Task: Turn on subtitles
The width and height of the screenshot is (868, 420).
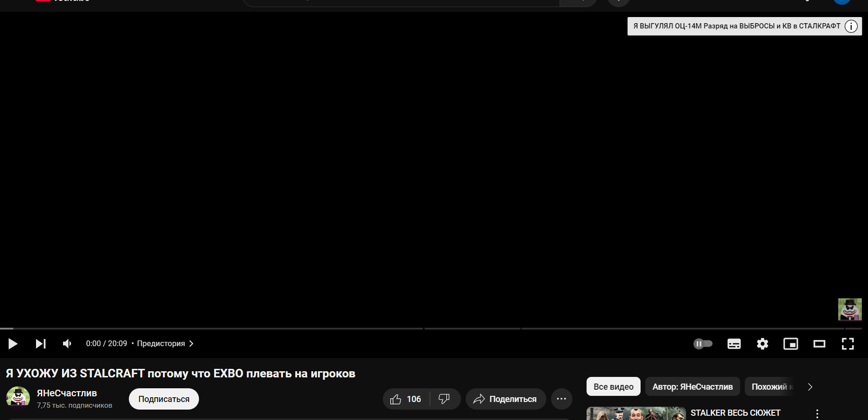Action: click(x=734, y=344)
